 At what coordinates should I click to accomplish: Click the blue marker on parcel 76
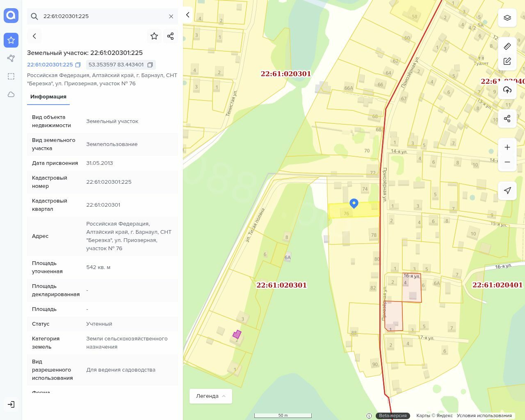click(x=354, y=203)
